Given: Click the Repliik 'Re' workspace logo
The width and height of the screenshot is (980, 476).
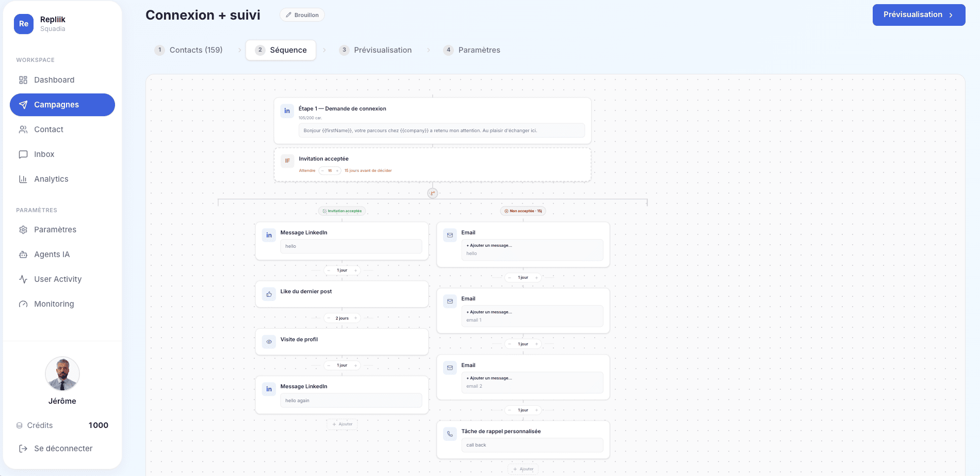Looking at the screenshot, I should tap(24, 24).
